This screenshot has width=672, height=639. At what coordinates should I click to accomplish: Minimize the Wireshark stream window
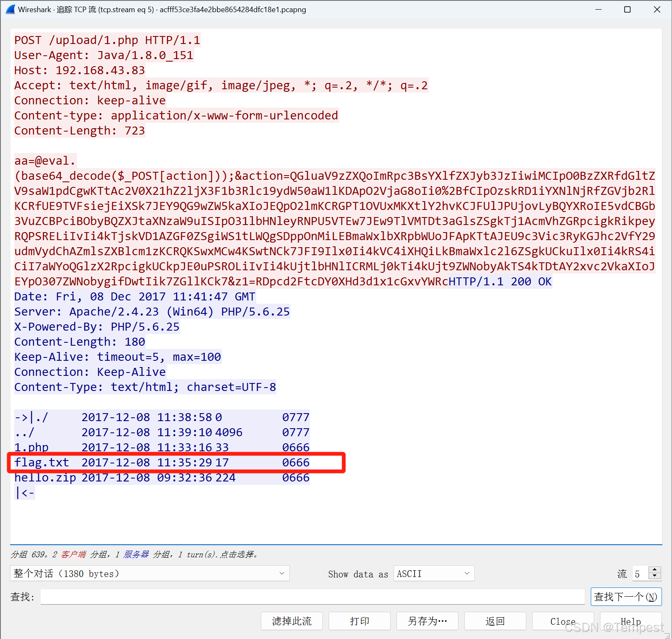[x=598, y=9]
